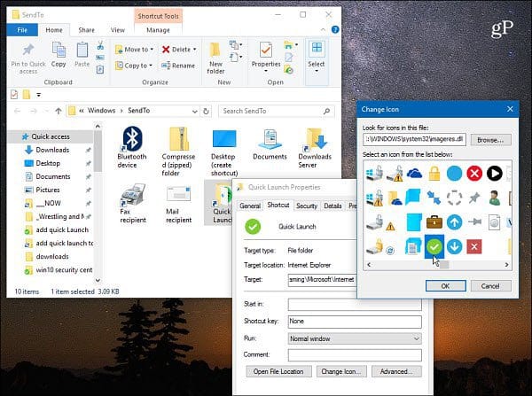The image size is (532, 396).
Task: Click the icon file path field
Action: click(x=414, y=139)
